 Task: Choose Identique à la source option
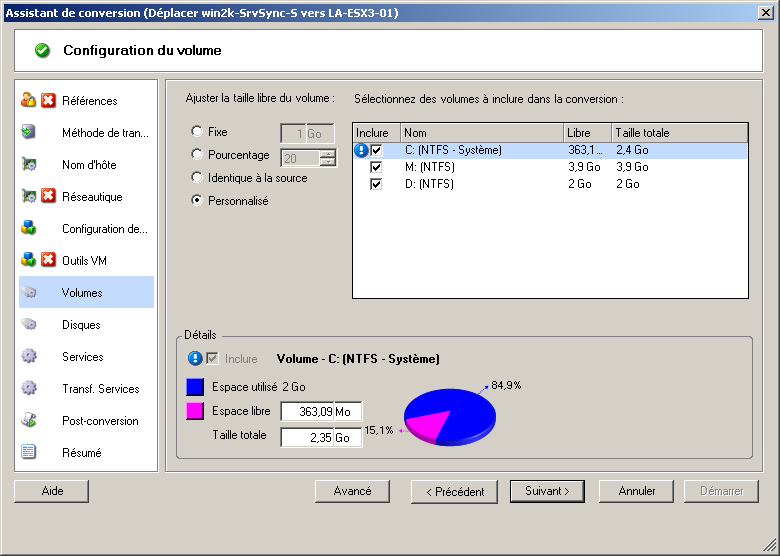pos(197,177)
